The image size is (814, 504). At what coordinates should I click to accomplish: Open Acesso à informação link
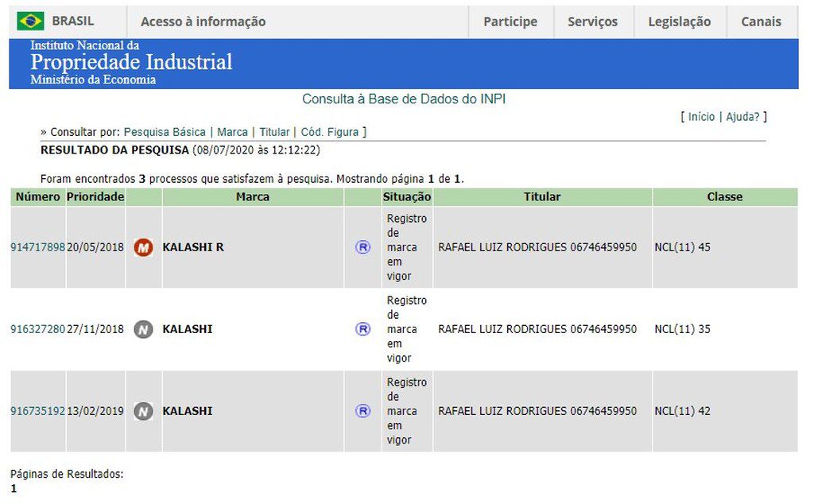coord(203,21)
